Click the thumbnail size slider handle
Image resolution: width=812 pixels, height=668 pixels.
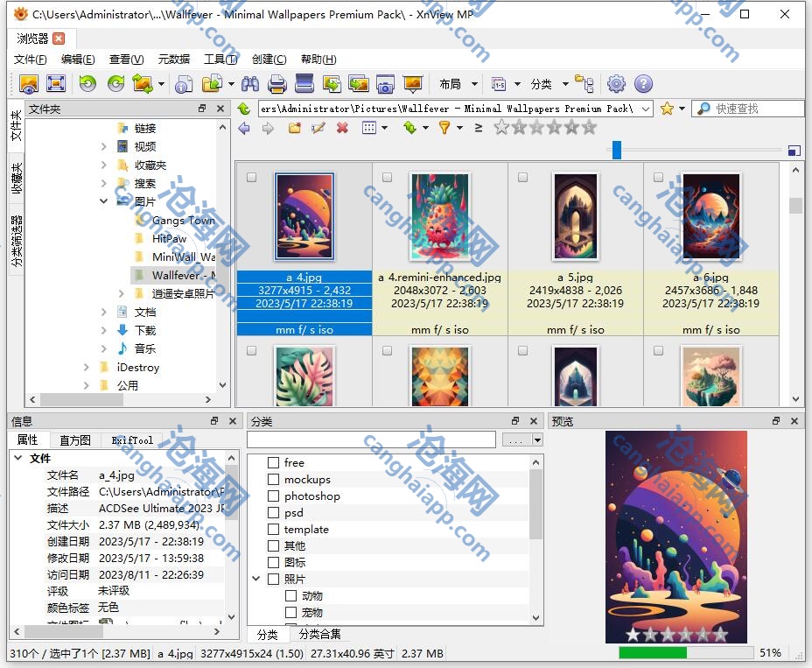[x=616, y=151]
